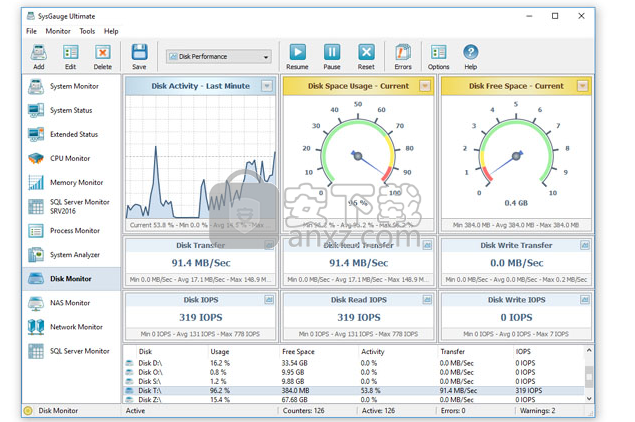Click the Disk Space Usage gauge dial

coord(358,156)
